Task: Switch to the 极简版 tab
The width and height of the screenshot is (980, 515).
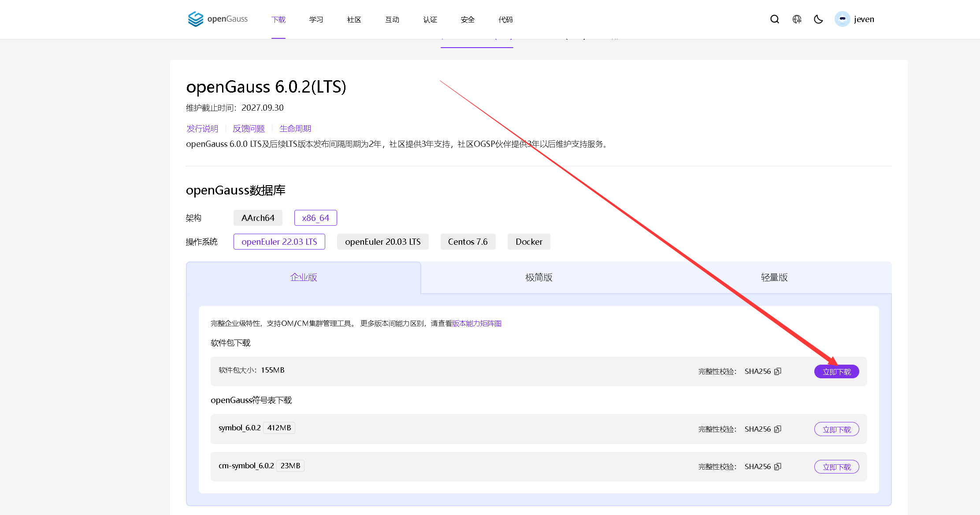Action: click(x=538, y=277)
